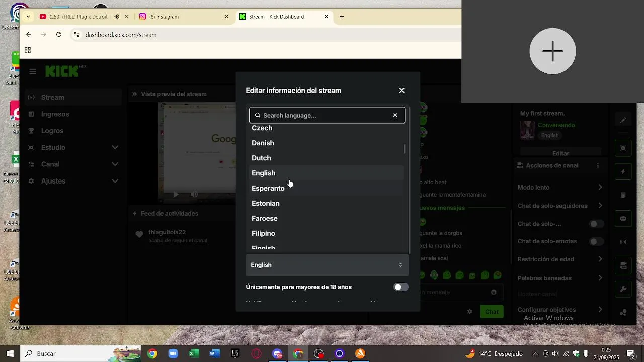Open the Acciones de canal three-dot menu
This screenshot has width=644, height=362.
click(598, 165)
